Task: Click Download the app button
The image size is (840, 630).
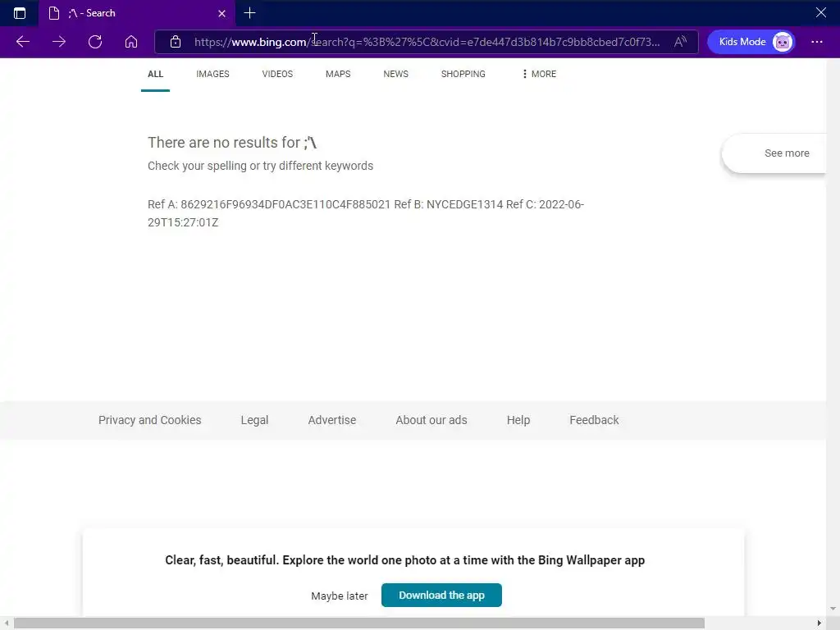Action: click(x=441, y=596)
